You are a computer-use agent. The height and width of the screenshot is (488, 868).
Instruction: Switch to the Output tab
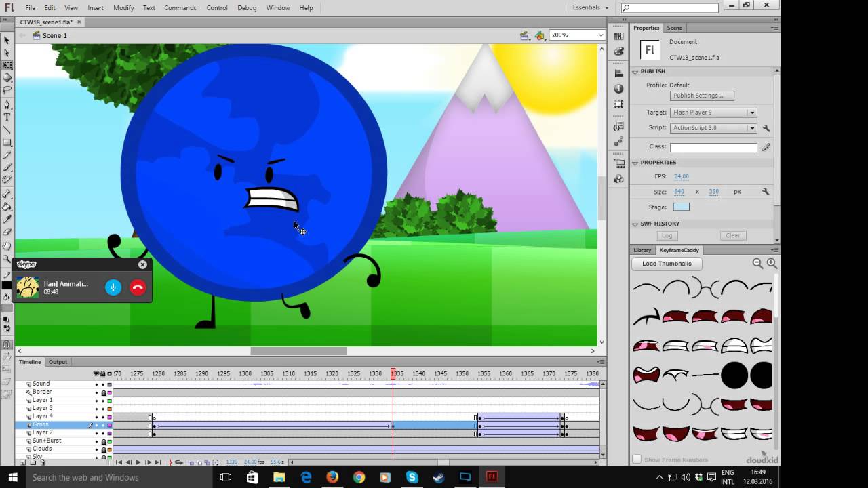(58, 362)
